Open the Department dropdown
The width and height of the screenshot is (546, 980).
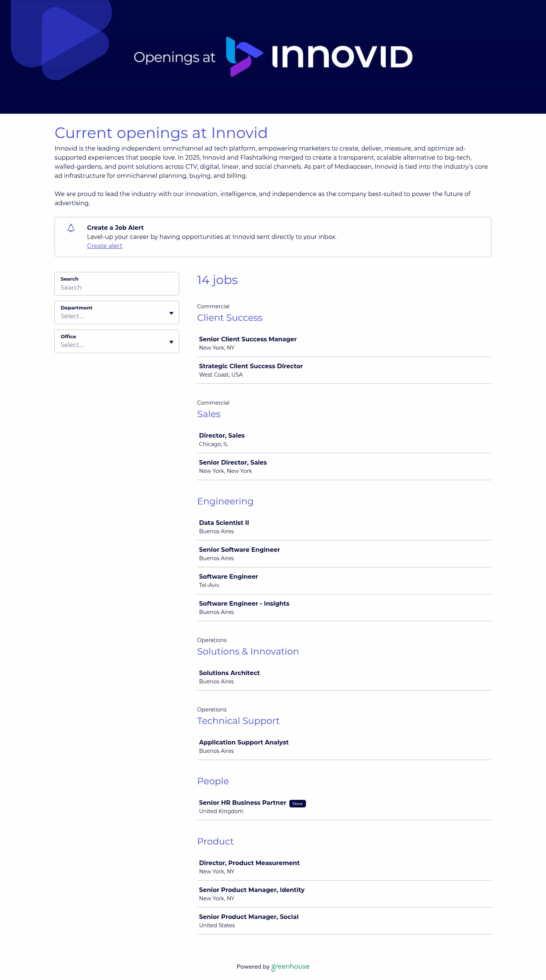(x=117, y=313)
